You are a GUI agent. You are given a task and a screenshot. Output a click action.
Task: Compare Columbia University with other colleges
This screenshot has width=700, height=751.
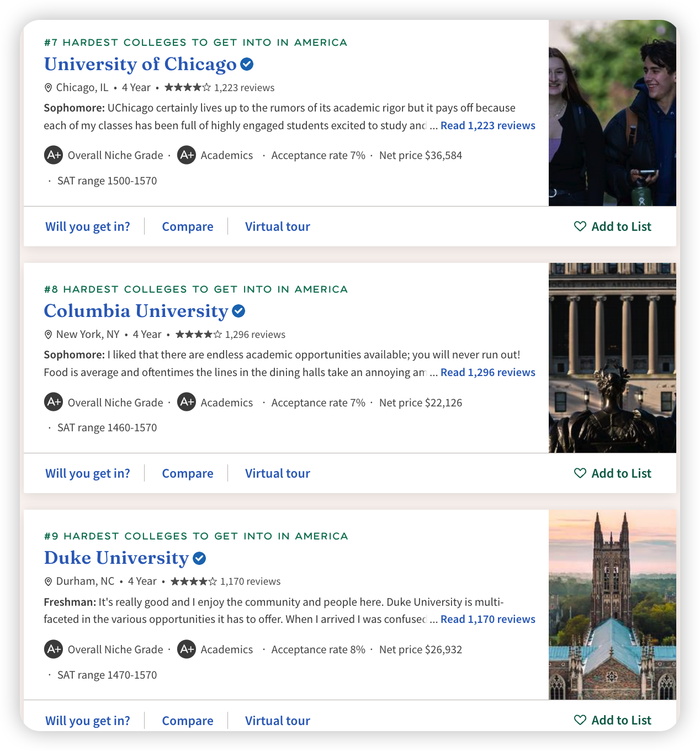click(x=188, y=473)
